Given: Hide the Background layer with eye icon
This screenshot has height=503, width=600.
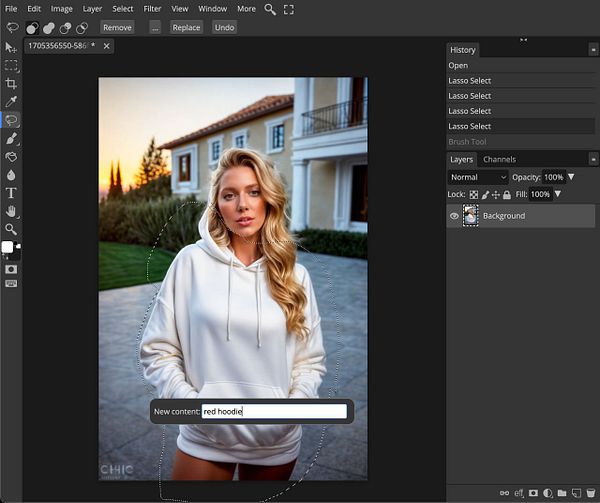Looking at the screenshot, I should pos(454,216).
